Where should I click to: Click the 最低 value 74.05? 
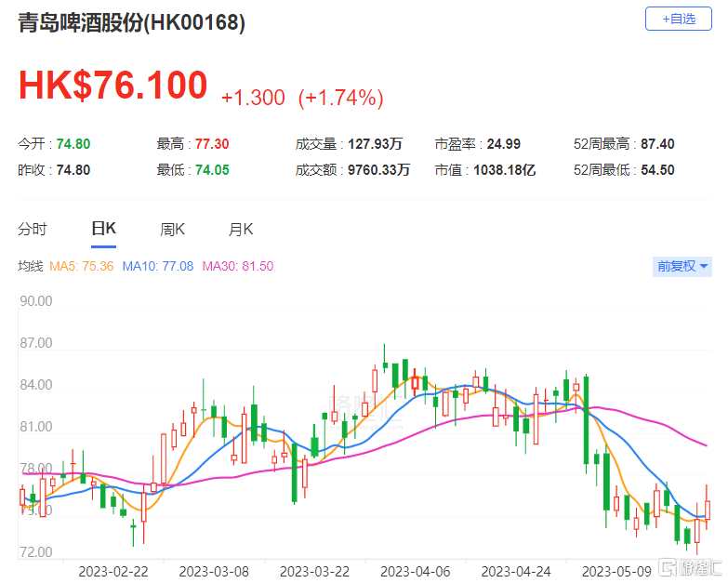(x=212, y=170)
